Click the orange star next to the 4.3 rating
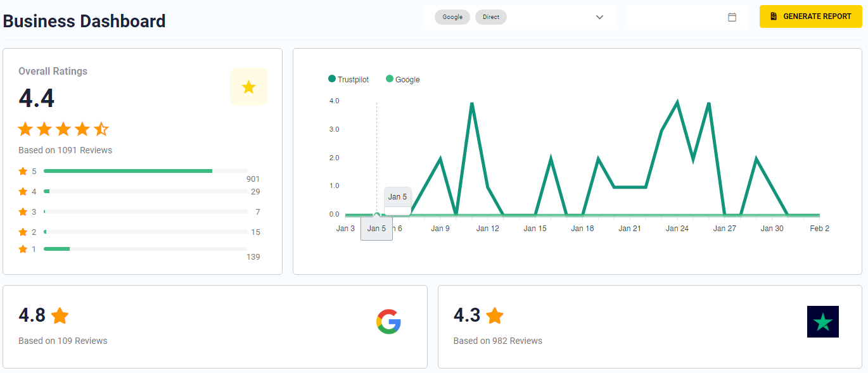Viewport: 868px width, 373px height. point(495,315)
